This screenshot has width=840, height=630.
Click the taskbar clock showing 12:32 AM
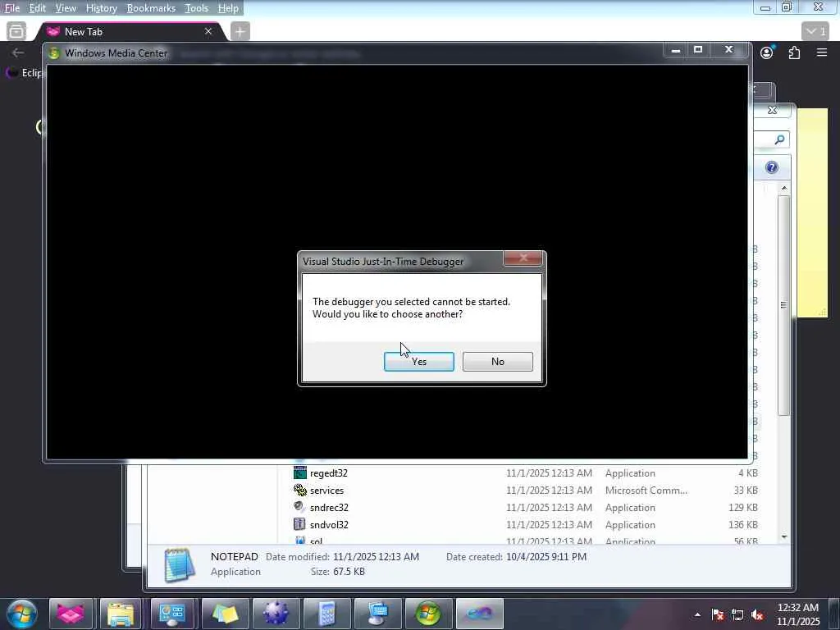pyautogui.click(x=798, y=614)
